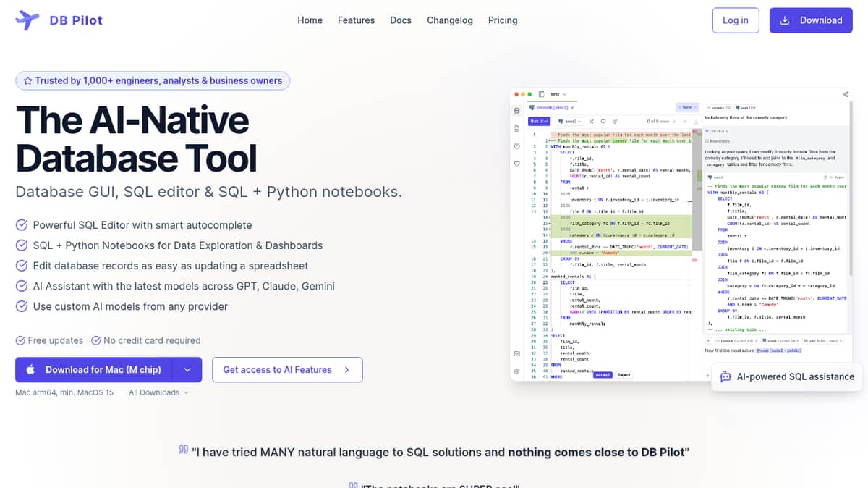Click the heart icon in editor toolbar

(603, 122)
